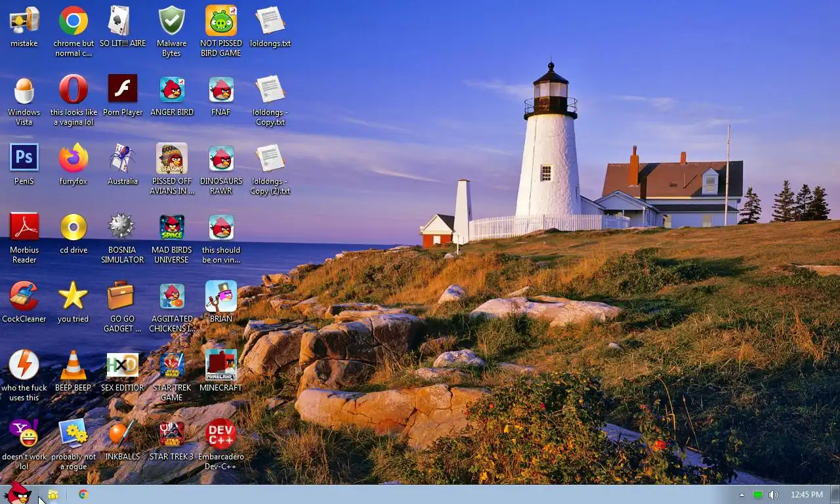Image resolution: width=840 pixels, height=504 pixels.
Task: Launch 'NOT PISSED BIRD GAME' green pig icon
Action: click(x=221, y=31)
